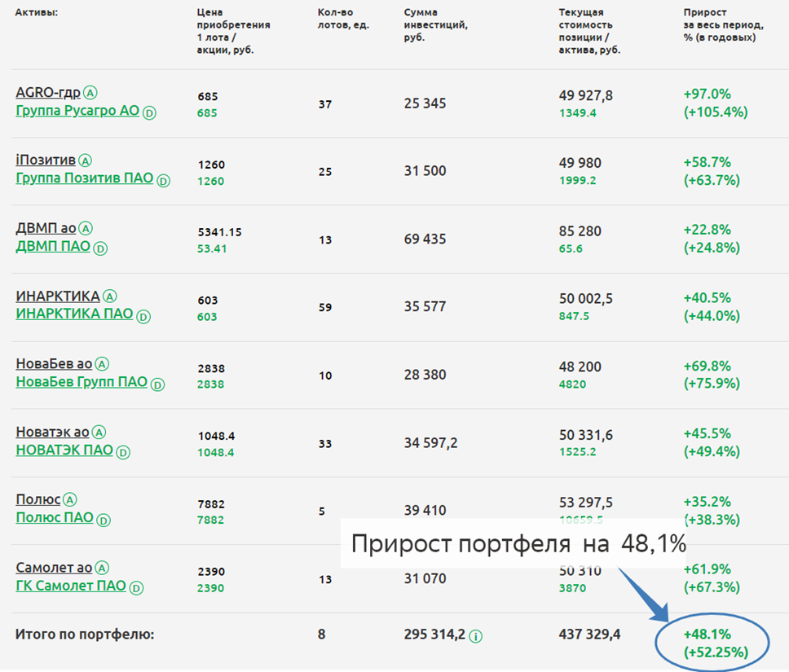Image resolution: width=789 pixels, height=672 pixels.
Task: Open the Группа Позитив ПАО link
Action: 84,178
